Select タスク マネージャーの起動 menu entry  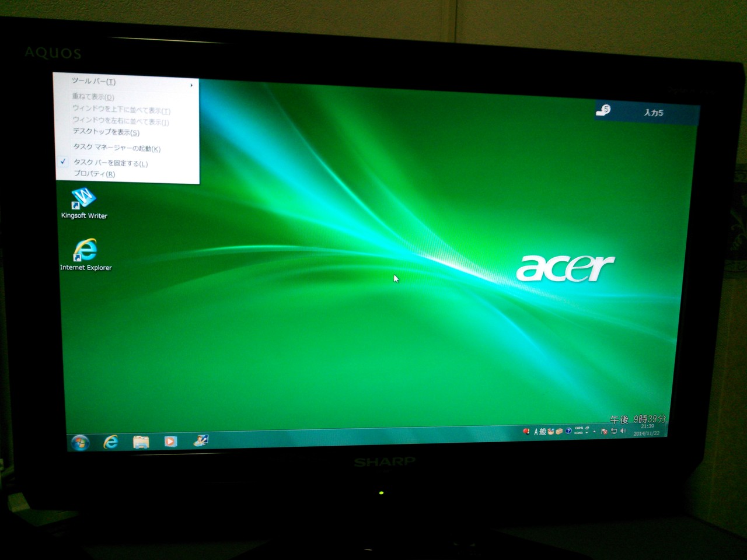[116, 148]
